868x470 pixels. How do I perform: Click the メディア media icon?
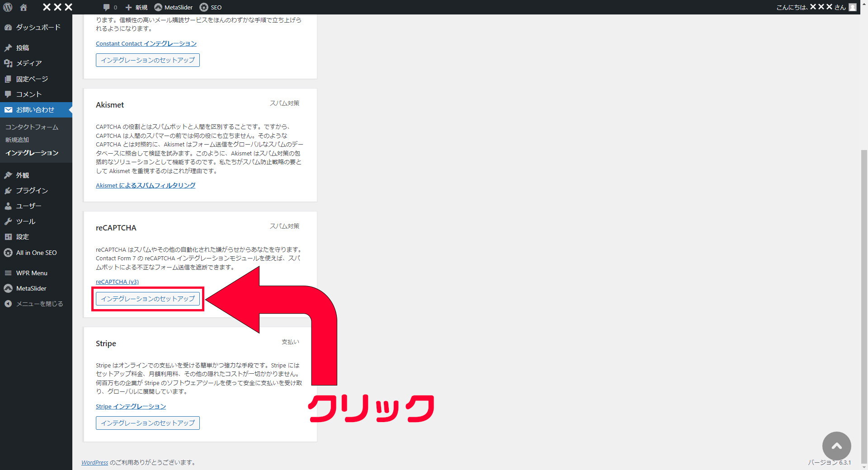click(x=8, y=63)
